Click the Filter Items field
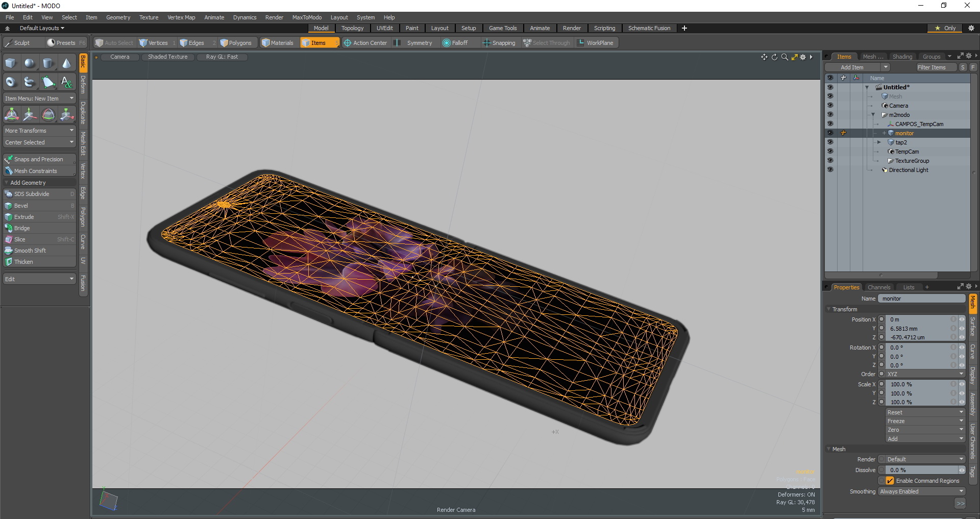Screen dimensions: 980x519 click(936, 67)
